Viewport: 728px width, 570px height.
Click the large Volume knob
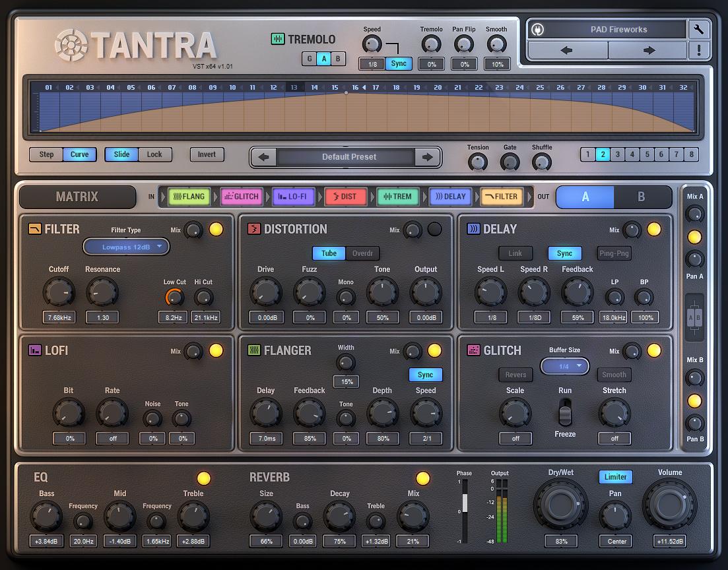pyautogui.click(x=669, y=505)
